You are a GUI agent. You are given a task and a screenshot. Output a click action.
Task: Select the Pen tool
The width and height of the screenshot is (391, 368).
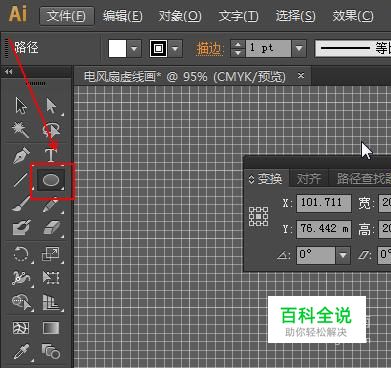pyautogui.click(x=21, y=155)
